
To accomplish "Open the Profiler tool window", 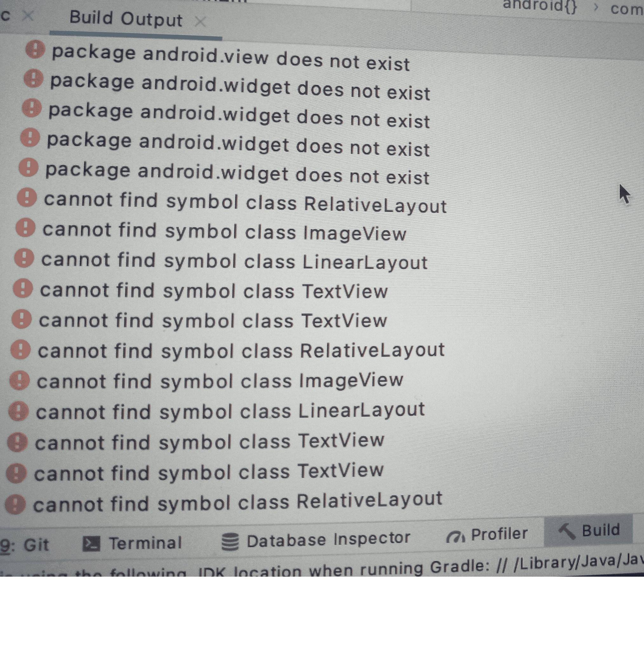I will 487,535.
